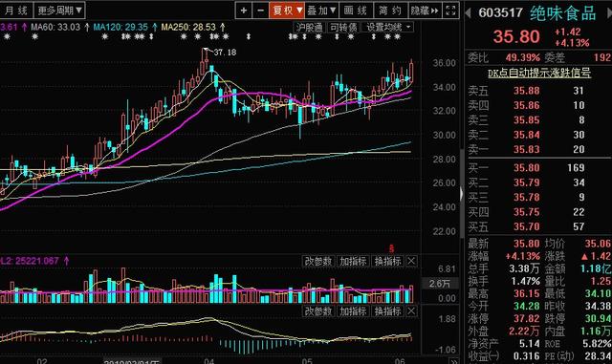
Task: Click the 可转债 tag
Action: click(343, 28)
